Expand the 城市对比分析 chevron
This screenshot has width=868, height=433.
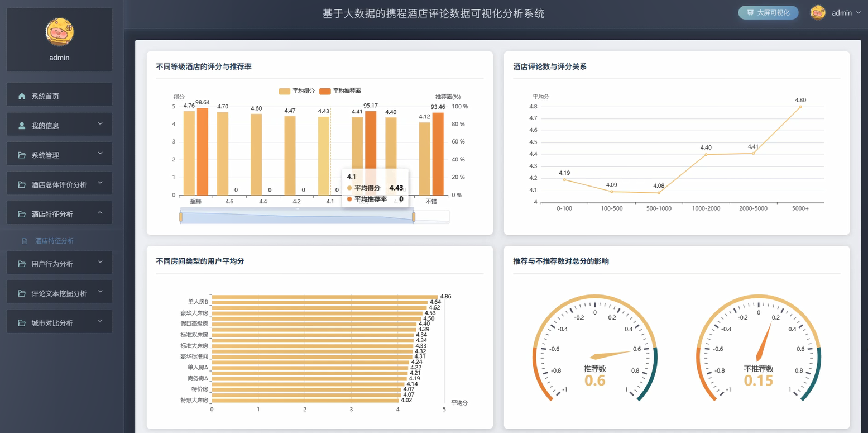tap(100, 321)
